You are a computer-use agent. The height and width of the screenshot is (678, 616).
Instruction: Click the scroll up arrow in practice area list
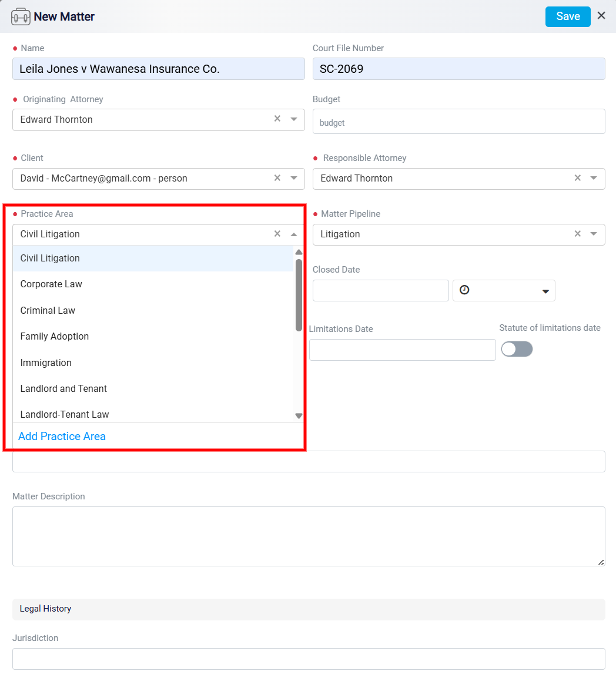[x=299, y=252]
